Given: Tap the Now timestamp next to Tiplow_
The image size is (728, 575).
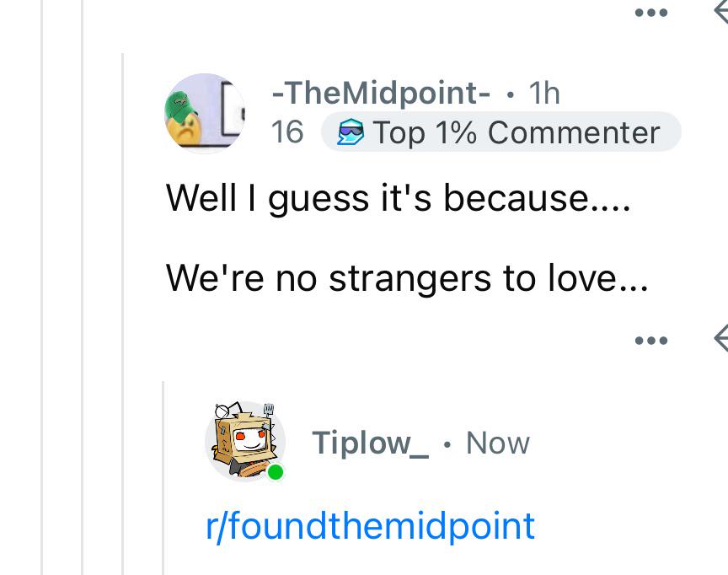Looking at the screenshot, I should click(498, 443).
